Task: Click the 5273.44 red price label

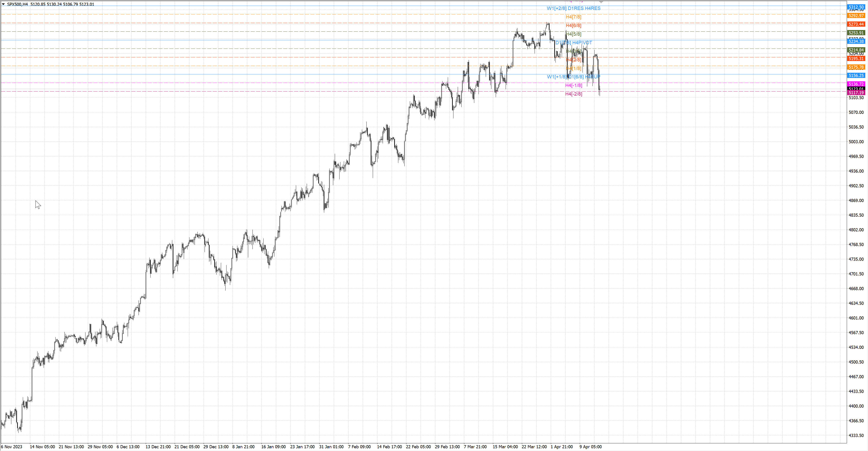Action: [x=856, y=24]
